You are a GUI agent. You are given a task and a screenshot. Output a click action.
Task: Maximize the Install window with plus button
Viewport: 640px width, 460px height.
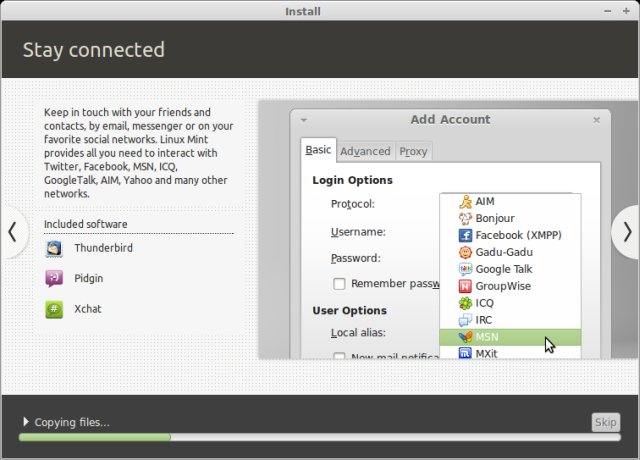(x=626, y=11)
